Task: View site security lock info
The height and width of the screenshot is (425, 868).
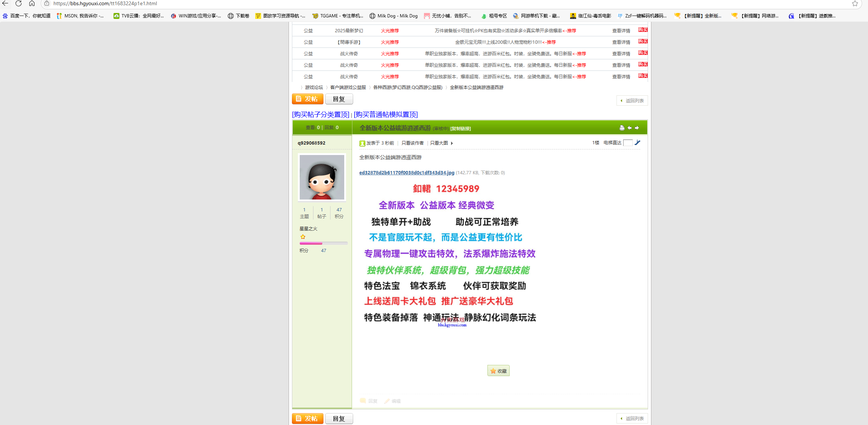Action: pos(47,3)
